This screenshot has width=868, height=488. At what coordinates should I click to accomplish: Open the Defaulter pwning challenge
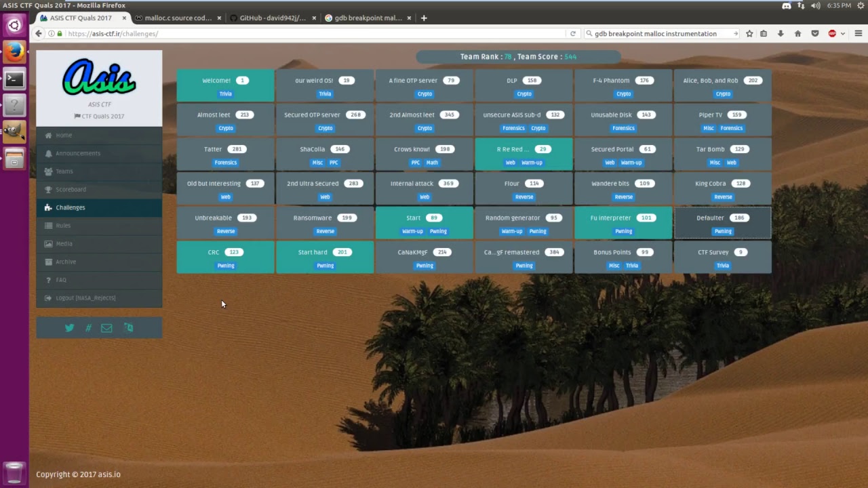click(723, 224)
